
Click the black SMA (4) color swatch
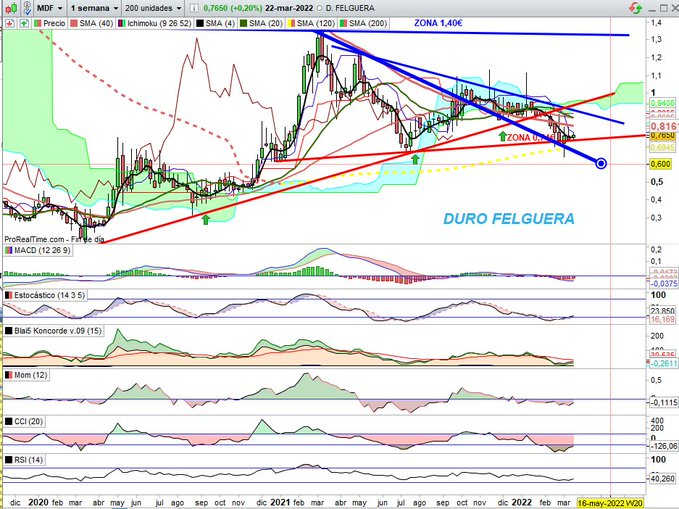200,23
